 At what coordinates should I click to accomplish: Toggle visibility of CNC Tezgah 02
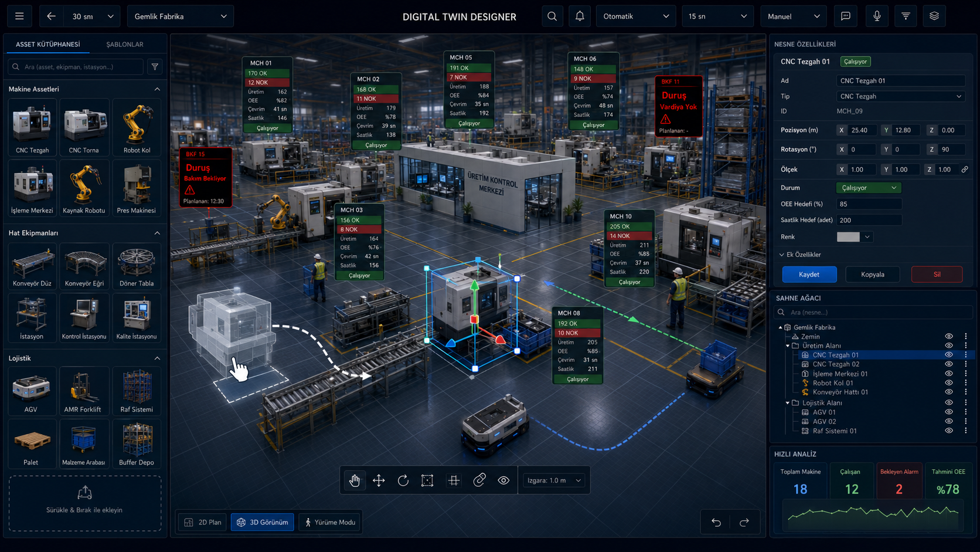(949, 364)
